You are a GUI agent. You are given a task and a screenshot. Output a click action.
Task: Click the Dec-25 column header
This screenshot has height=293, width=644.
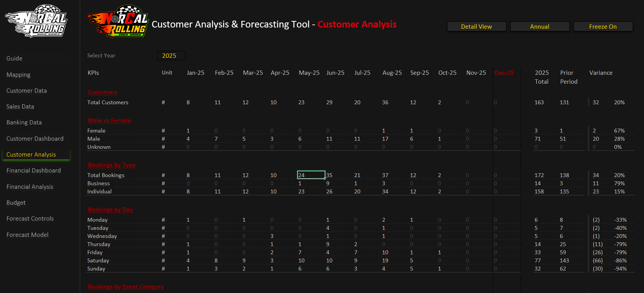[x=504, y=73]
